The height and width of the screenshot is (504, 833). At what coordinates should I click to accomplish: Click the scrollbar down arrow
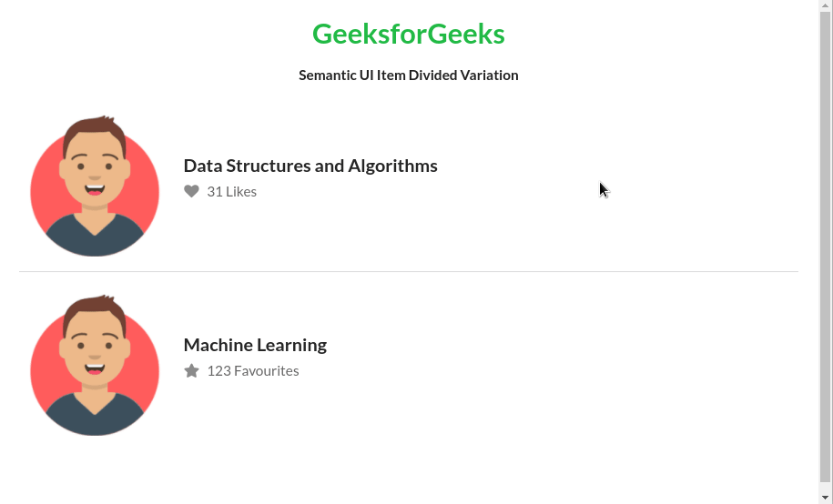[x=825, y=499]
